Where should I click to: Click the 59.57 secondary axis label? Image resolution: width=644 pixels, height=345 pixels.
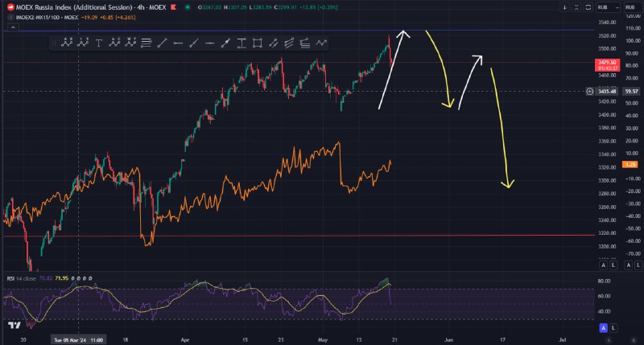tap(632, 91)
